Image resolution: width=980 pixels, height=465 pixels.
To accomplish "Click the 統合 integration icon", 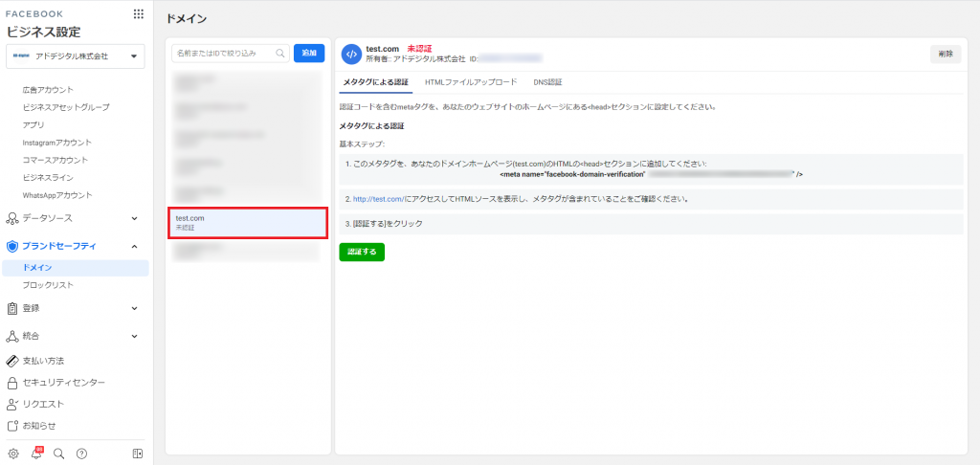I will 11,336.
